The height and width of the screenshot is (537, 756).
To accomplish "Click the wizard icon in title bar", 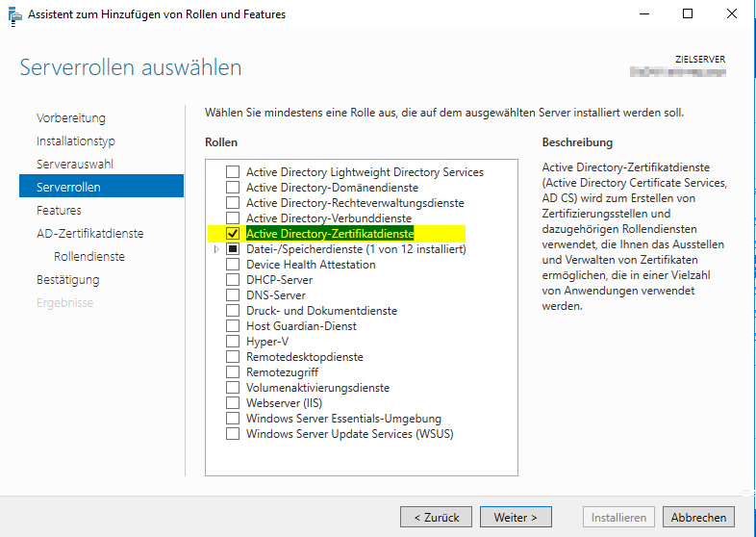I will pyautogui.click(x=15, y=16).
